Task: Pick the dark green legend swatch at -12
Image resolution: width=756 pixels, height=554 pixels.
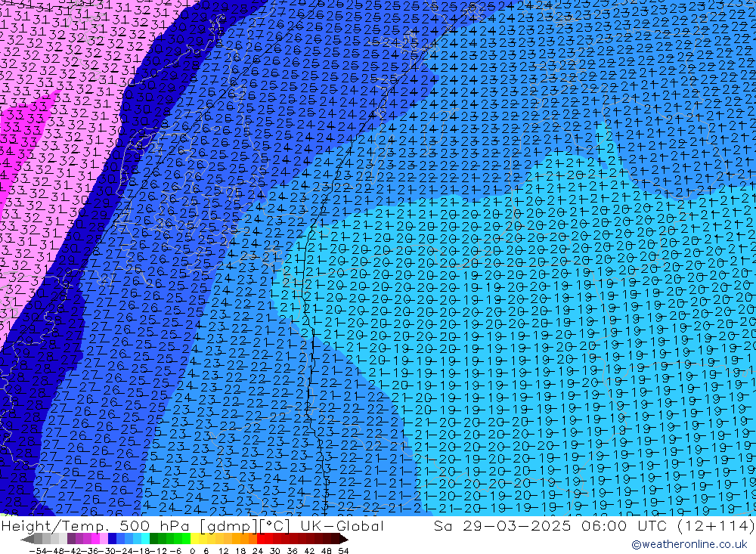Action: point(153,539)
